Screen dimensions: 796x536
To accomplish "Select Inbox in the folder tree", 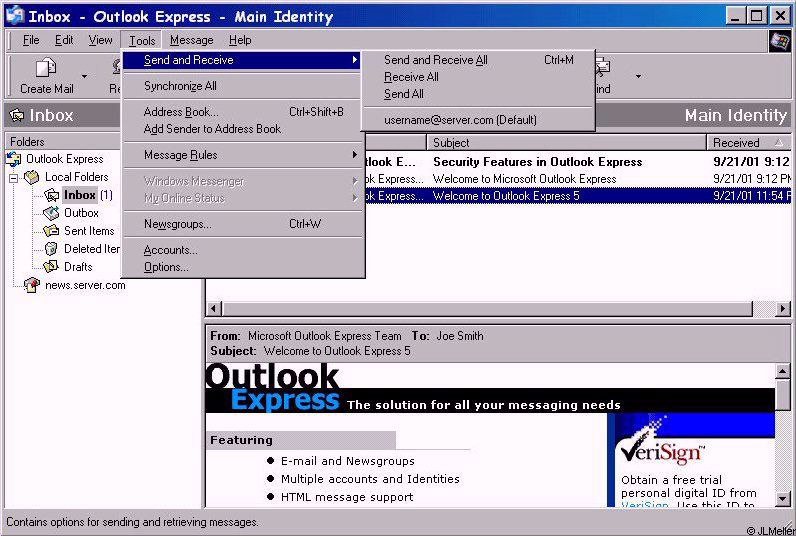I will point(80,195).
